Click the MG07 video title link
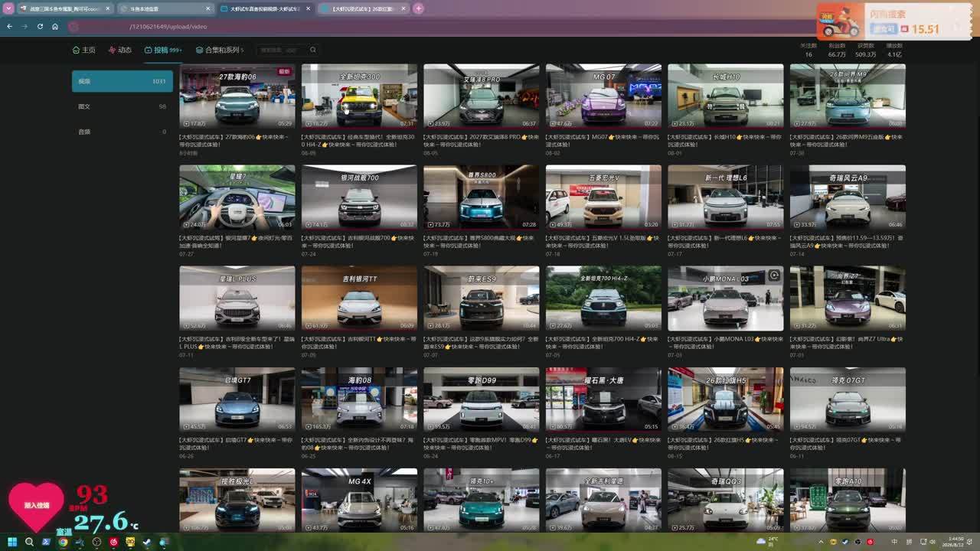Screen dimensions: 980x551 pyautogui.click(x=603, y=140)
